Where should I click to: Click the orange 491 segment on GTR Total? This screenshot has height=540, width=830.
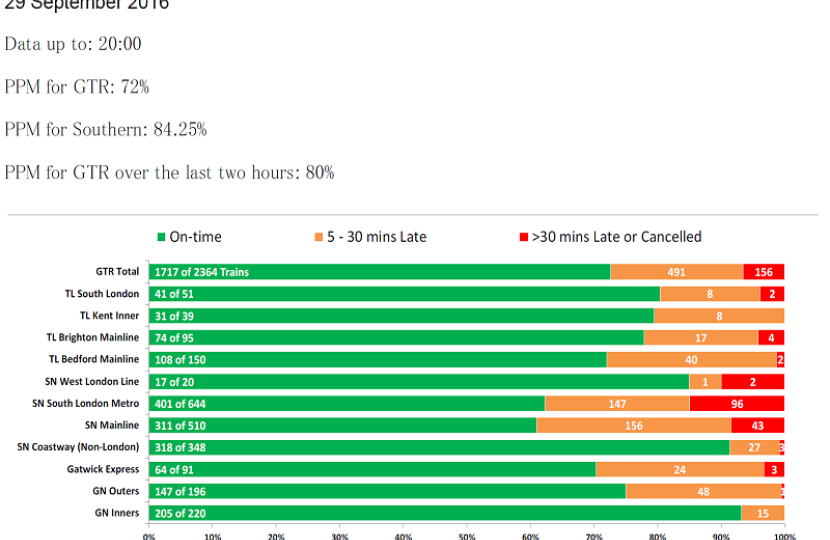677,272
